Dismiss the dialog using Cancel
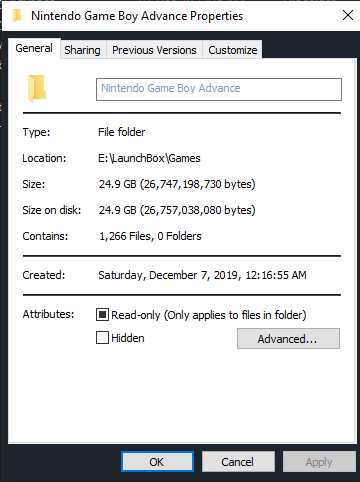Screen dimensions: 360x482 click(238, 462)
